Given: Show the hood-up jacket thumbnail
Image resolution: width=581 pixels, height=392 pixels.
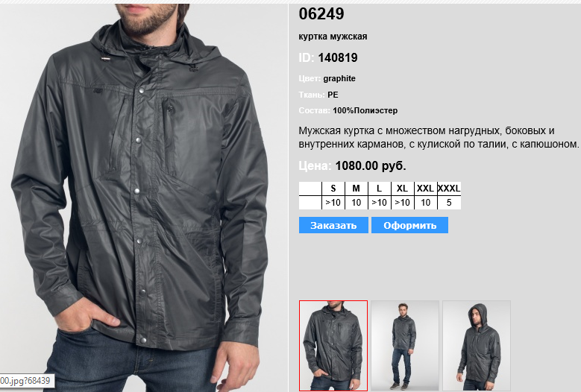Looking at the screenshot, I should tap(477, 346).
